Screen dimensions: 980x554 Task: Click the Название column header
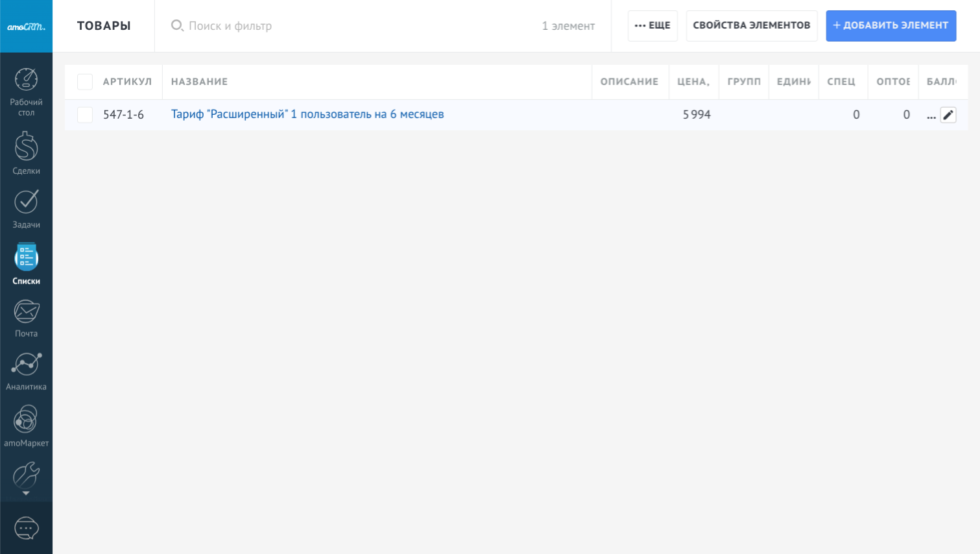tap(199, 82)
